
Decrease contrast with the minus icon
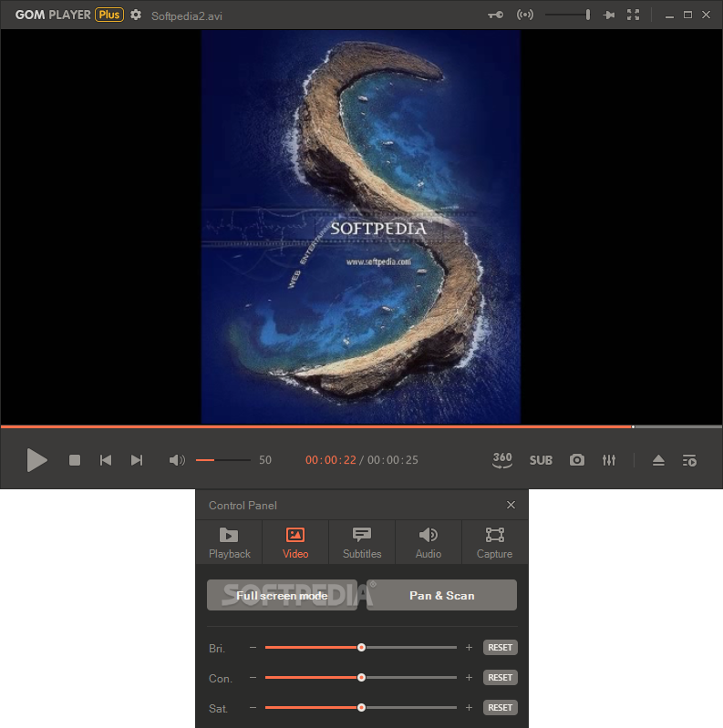click(x=253, y=677)
